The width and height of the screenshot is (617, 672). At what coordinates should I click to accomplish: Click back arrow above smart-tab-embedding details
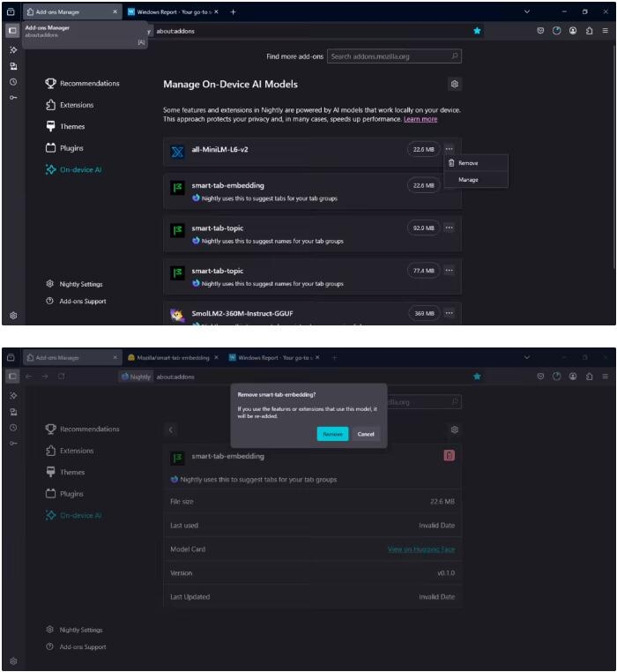coord(170,429)
